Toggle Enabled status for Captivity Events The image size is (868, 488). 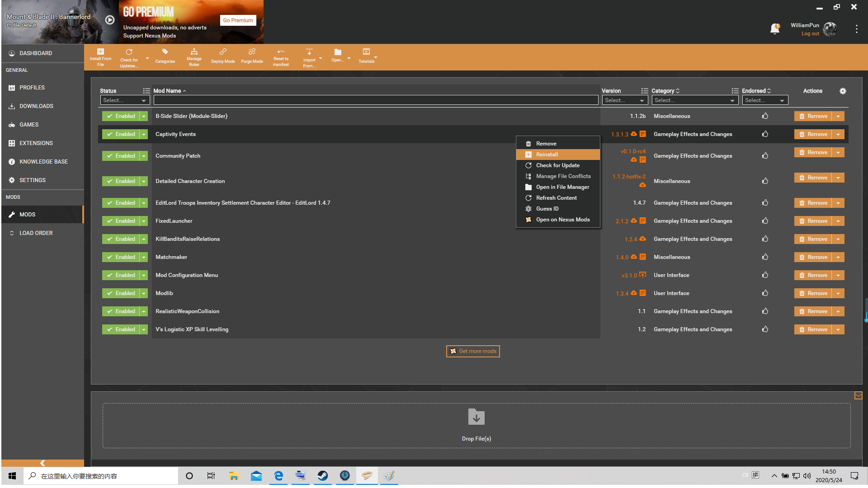121,134
